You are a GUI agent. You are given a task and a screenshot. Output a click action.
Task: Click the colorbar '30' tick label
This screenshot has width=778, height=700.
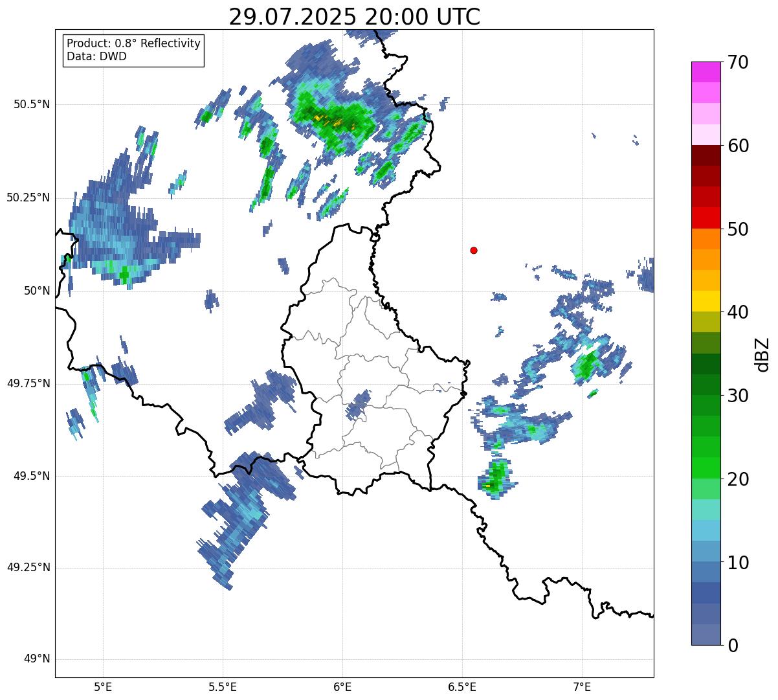point(738,396)
